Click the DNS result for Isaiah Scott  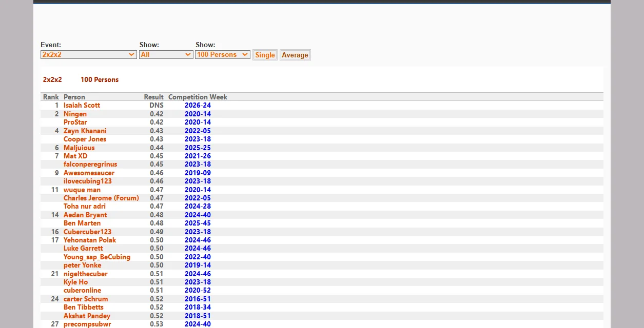157,106
